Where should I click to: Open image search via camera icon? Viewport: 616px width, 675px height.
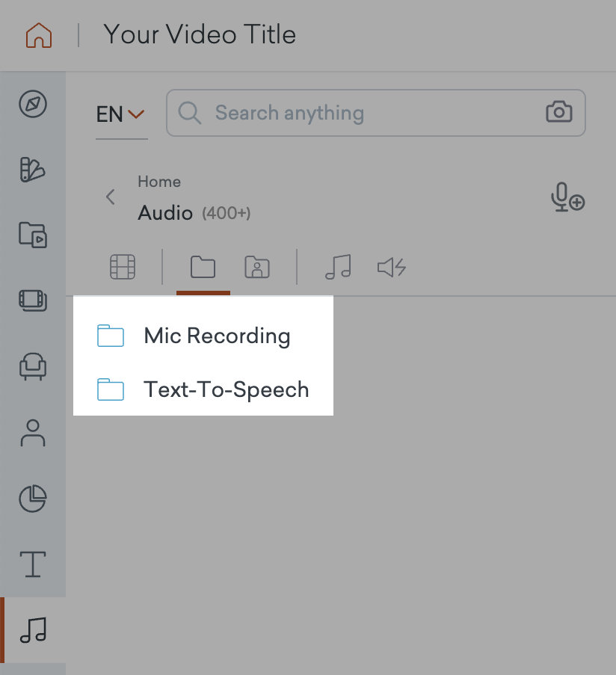pyautogui.click(x=559, y=112)
